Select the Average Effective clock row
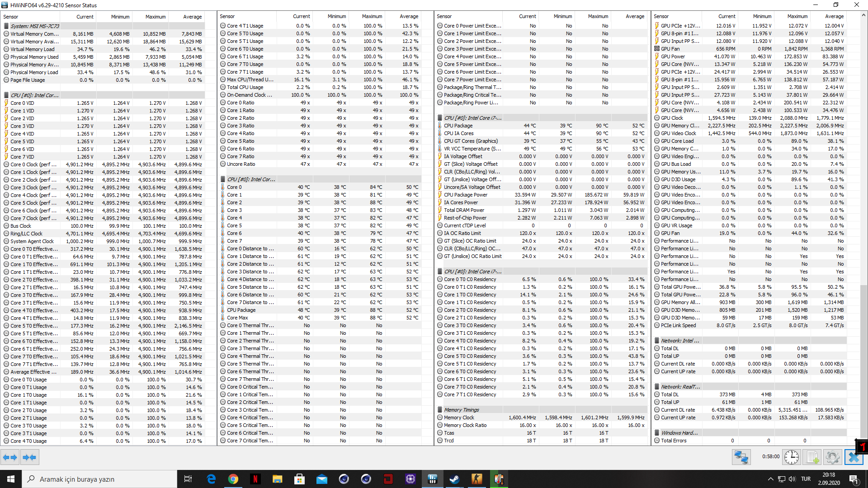Viewport: 868px width, 488px height. (x=104, y=372)
